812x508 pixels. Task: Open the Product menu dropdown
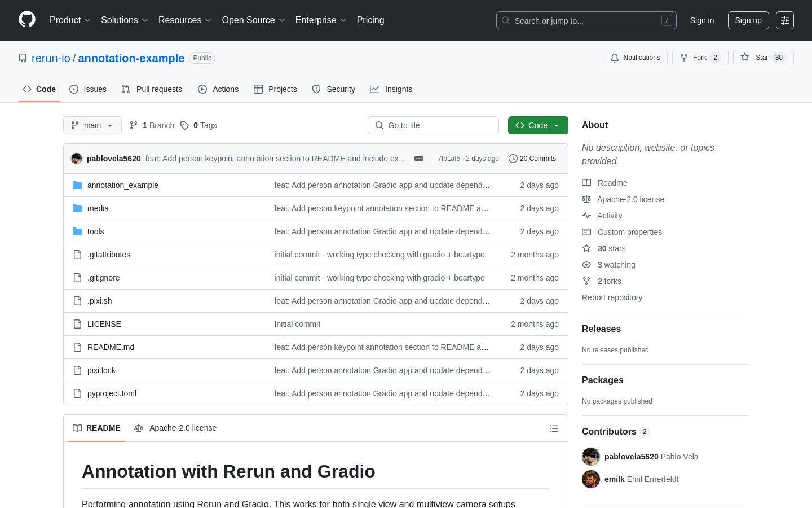(x=70, y=20)
